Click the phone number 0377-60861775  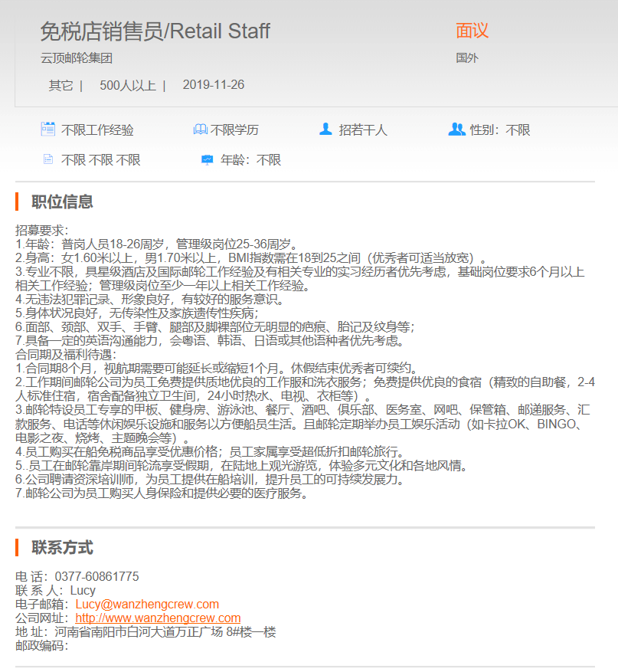pos(96,576)
